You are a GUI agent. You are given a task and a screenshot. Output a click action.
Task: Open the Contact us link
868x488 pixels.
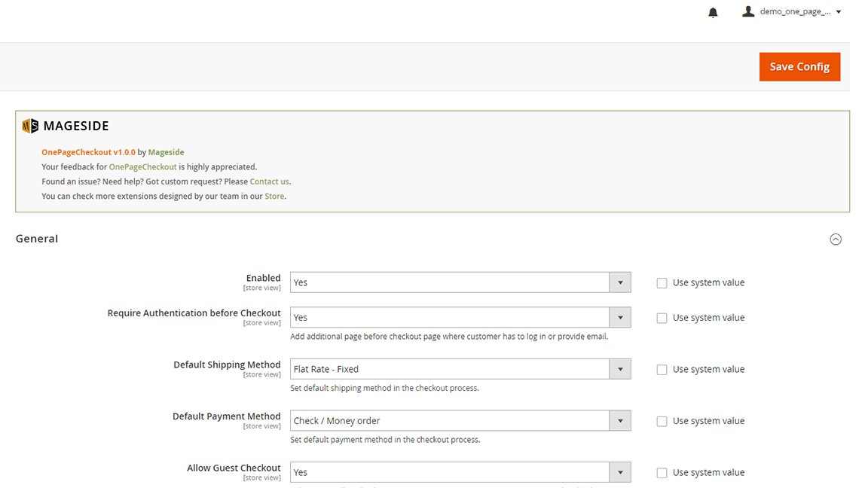click(x=269, y=181)
